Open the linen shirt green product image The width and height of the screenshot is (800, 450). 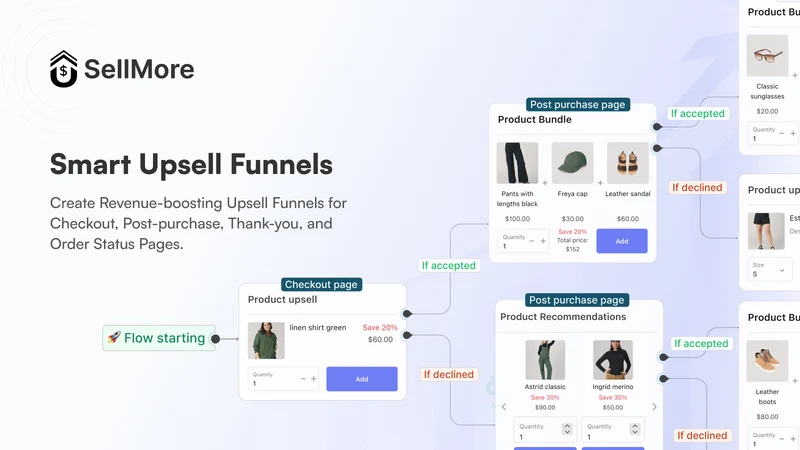(x=266, y=340)
